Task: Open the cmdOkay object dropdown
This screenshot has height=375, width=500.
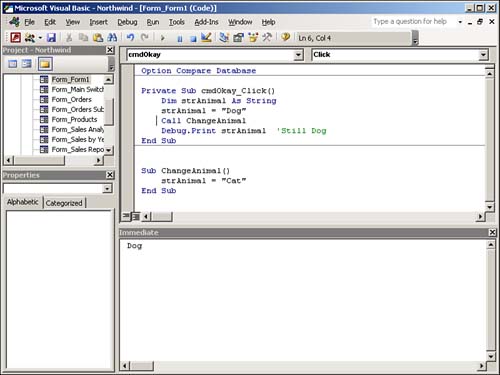Action: tap(299, 55)
